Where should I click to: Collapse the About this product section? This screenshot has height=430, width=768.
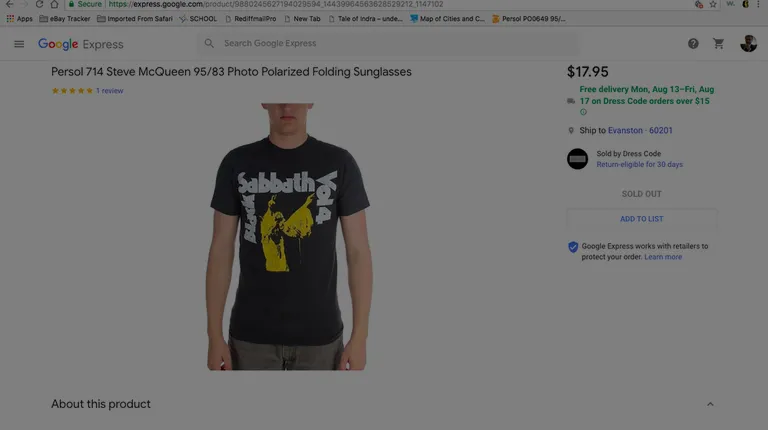tap(710, 404)
